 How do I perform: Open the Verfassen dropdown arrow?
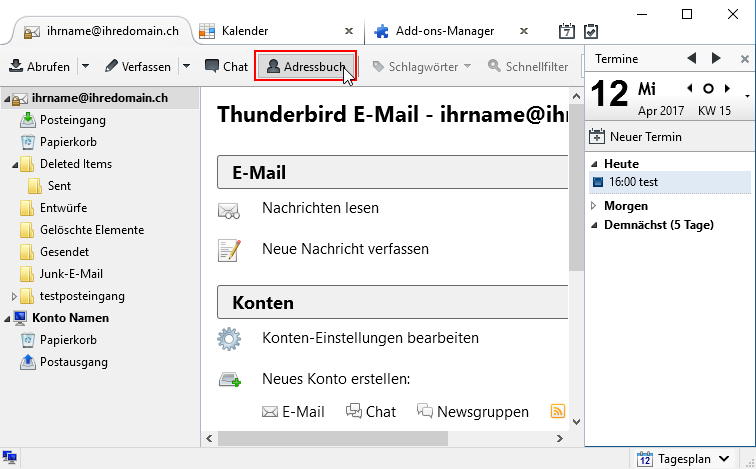(x=187, y=67)
